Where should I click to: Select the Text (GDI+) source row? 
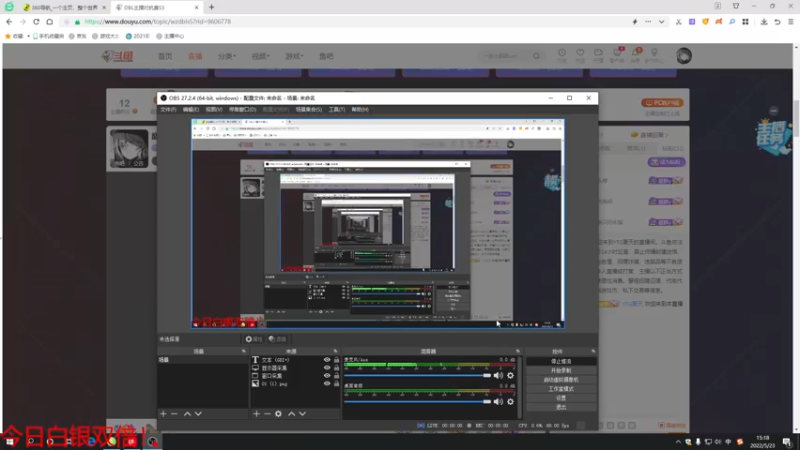click(x=295, y=360)
